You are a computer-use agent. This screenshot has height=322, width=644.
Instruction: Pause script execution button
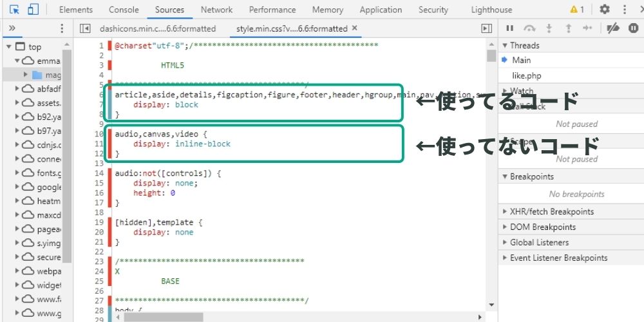point(509,28)
